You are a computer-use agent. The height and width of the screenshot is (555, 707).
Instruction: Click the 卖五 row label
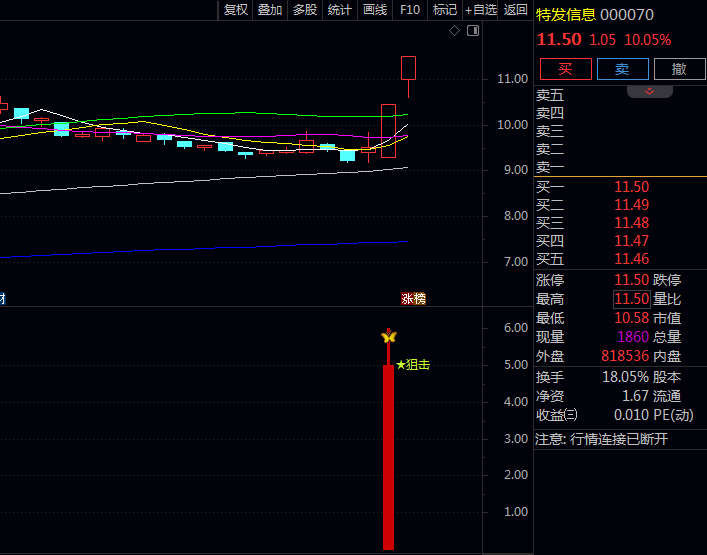[550, 95]
